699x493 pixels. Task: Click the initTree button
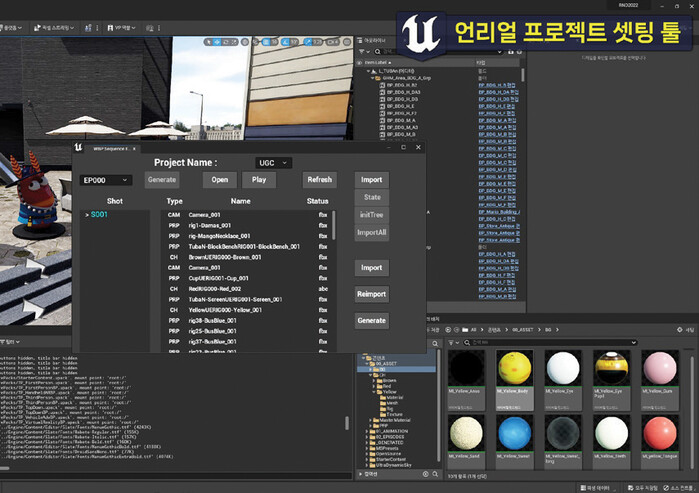coord(372,215)
